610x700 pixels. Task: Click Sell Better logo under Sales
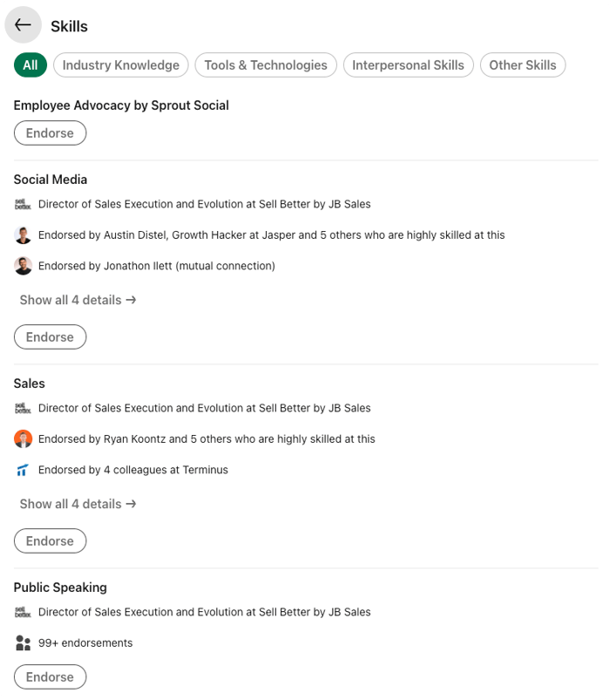(x=23, y=408)
